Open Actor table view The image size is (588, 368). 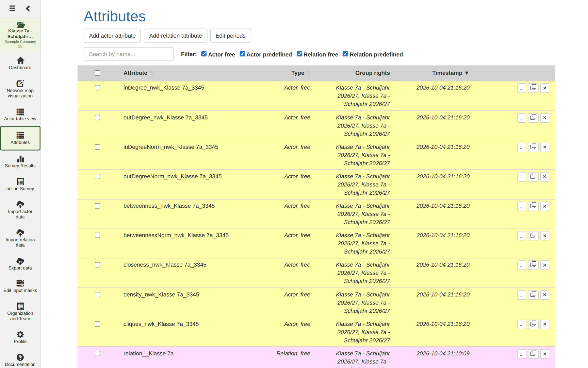pyautogui.click(x=20, y=114)
